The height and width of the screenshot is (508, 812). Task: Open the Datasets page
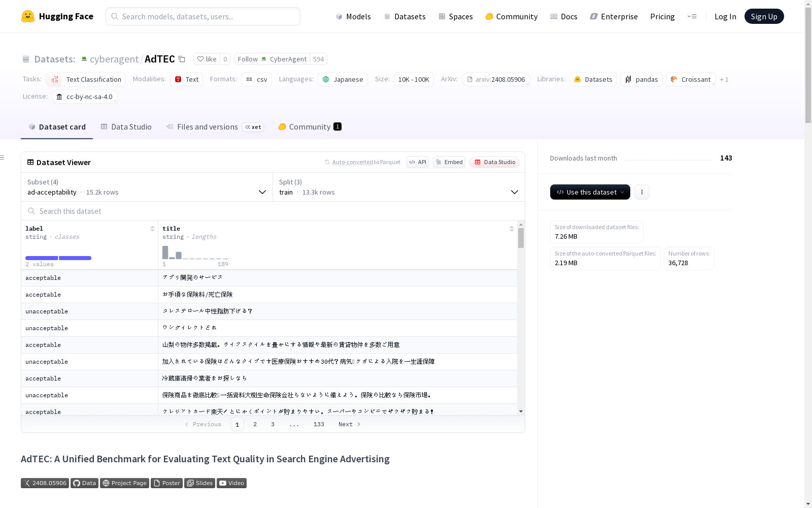404,16
